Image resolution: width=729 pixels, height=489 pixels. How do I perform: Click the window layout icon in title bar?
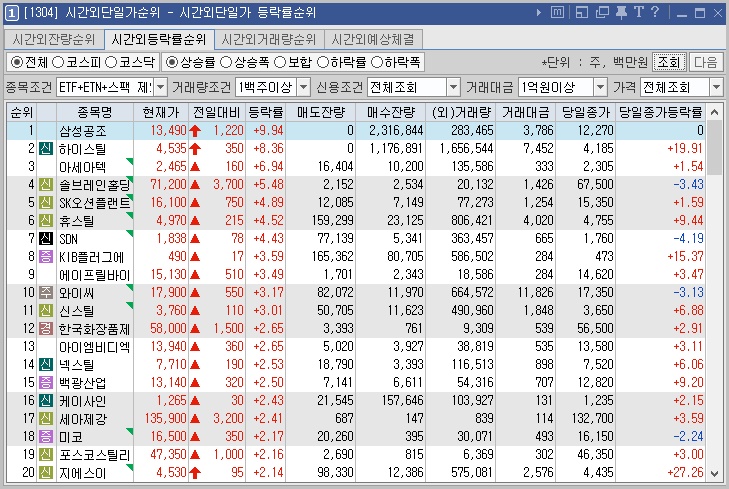click(x=582, y=13)
